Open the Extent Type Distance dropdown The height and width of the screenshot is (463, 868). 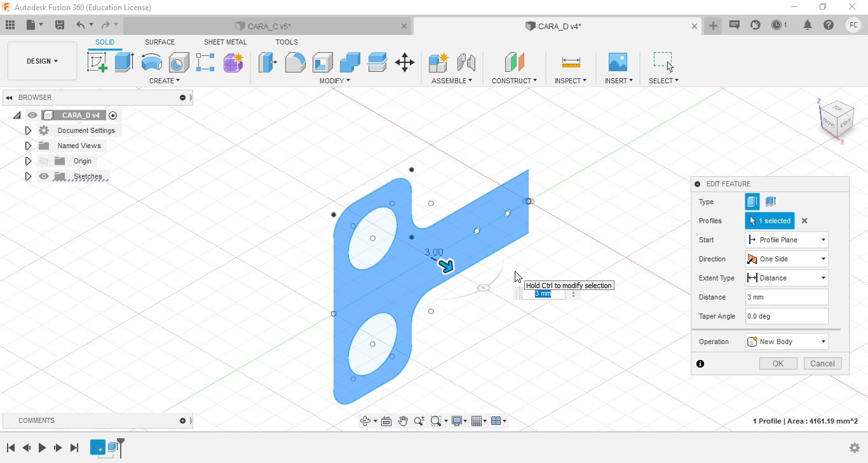787,278
